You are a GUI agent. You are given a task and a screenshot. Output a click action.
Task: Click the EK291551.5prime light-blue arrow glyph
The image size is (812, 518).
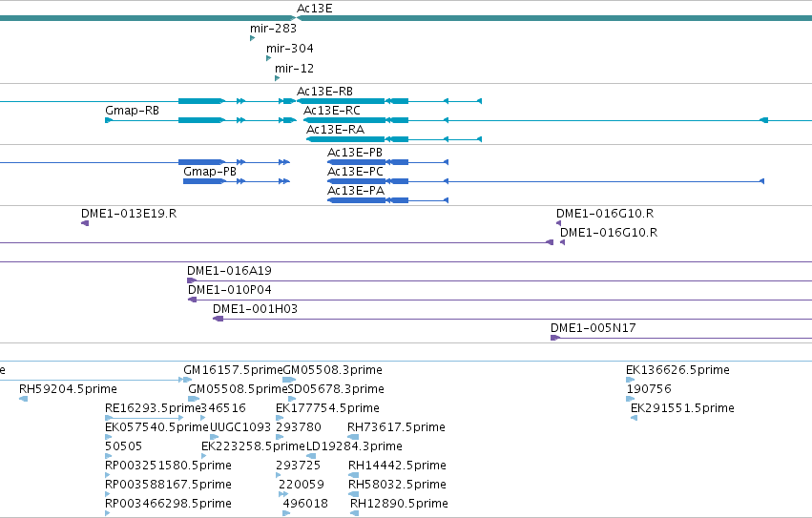tap(634, 418)
